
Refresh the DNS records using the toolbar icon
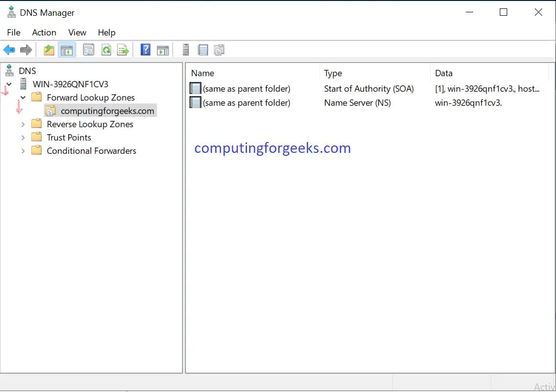(x=106, y=49)
